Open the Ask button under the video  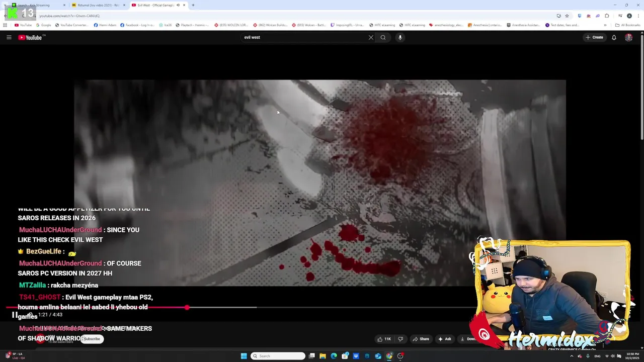click(x=445, y=339)
